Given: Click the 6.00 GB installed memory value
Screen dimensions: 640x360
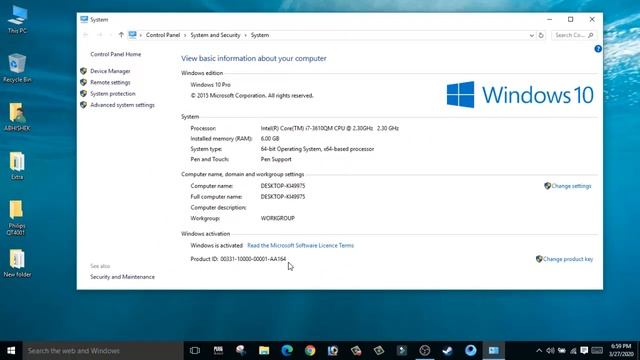Looking at the screenshot, I should coord(270,139).
